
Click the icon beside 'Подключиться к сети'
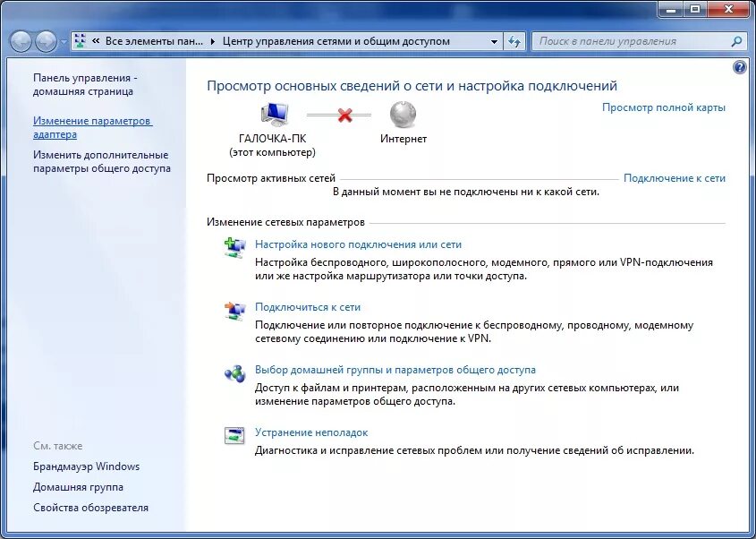pyautogui.click(x=234, y=311)
